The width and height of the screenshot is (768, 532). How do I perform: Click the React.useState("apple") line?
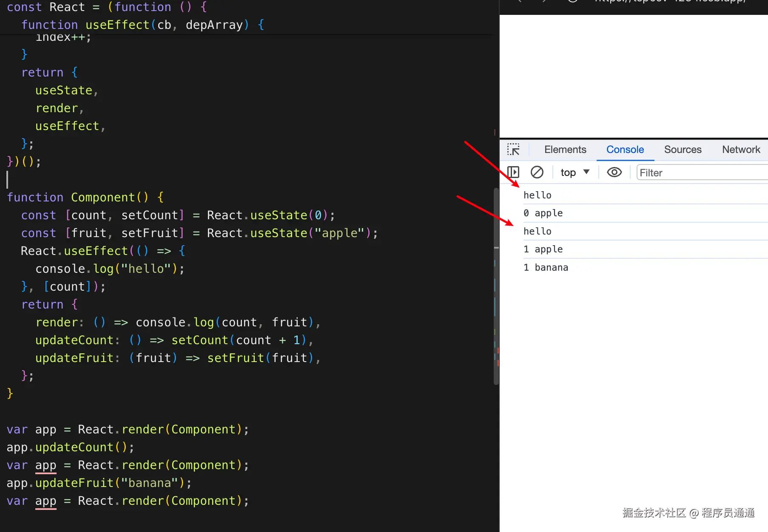coord(199,233)
